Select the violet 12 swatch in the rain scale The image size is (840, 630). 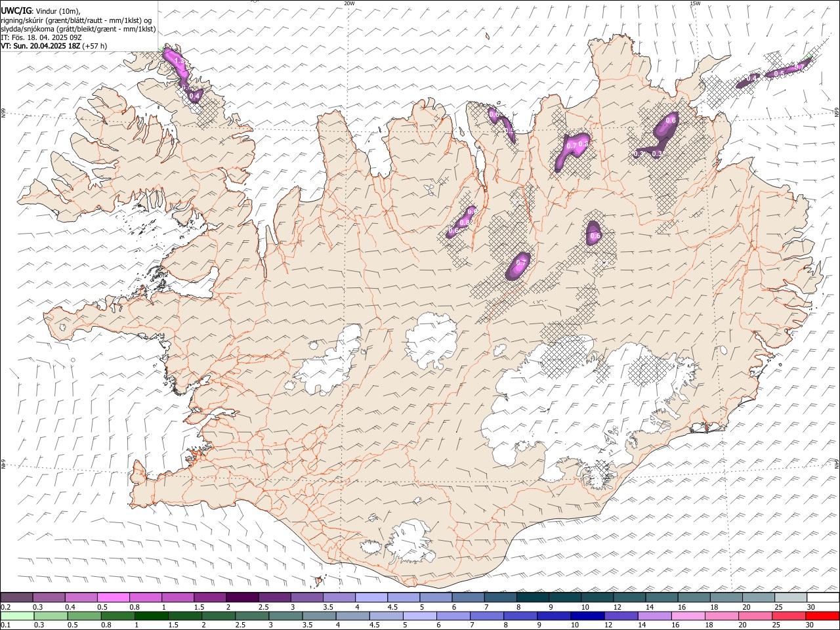coord(621,616)
